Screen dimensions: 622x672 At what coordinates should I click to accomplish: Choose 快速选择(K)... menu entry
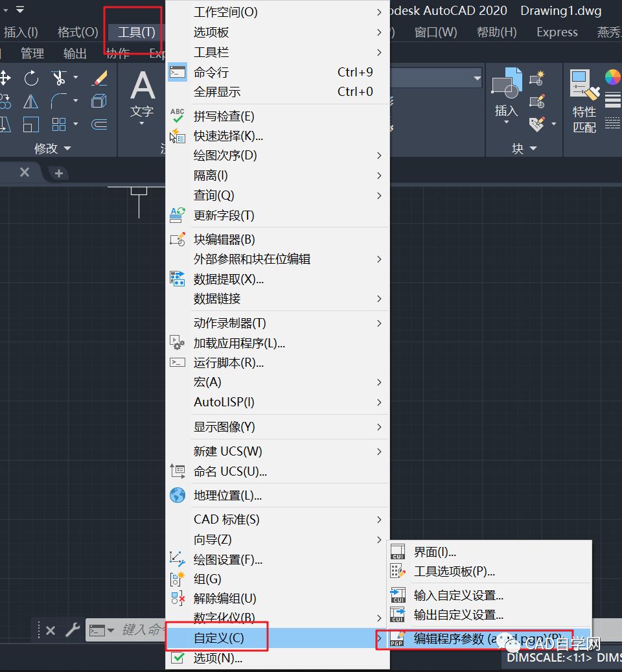[277, 136]
